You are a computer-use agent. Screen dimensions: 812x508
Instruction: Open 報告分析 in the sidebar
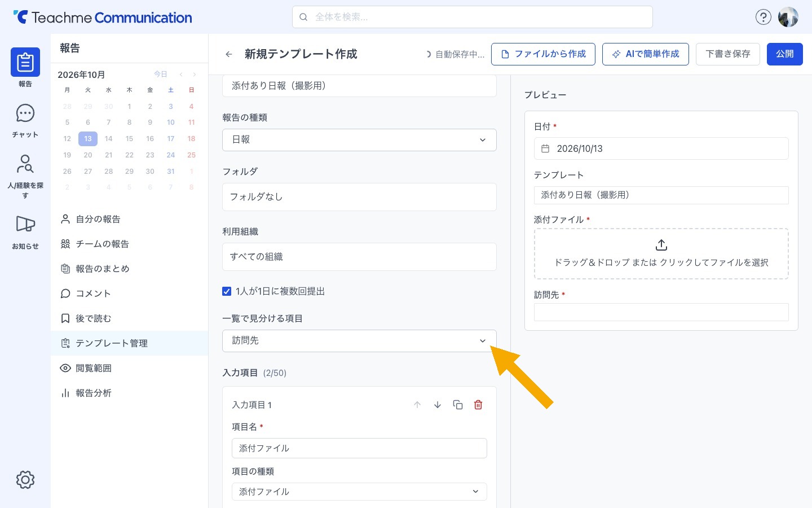click(x=130, y=393)
